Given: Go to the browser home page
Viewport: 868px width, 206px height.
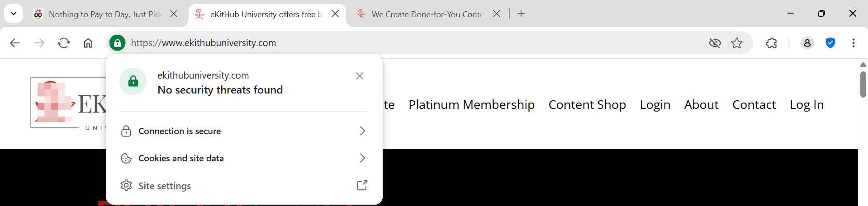Looking at the screenshot, I should tap(88, 43).
